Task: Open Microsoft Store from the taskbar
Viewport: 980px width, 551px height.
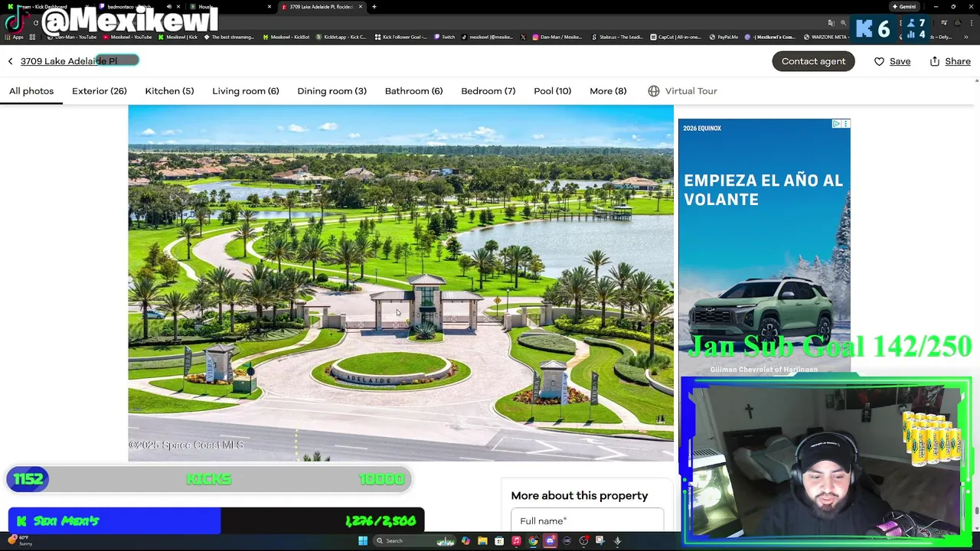Action: pos(499,540)
